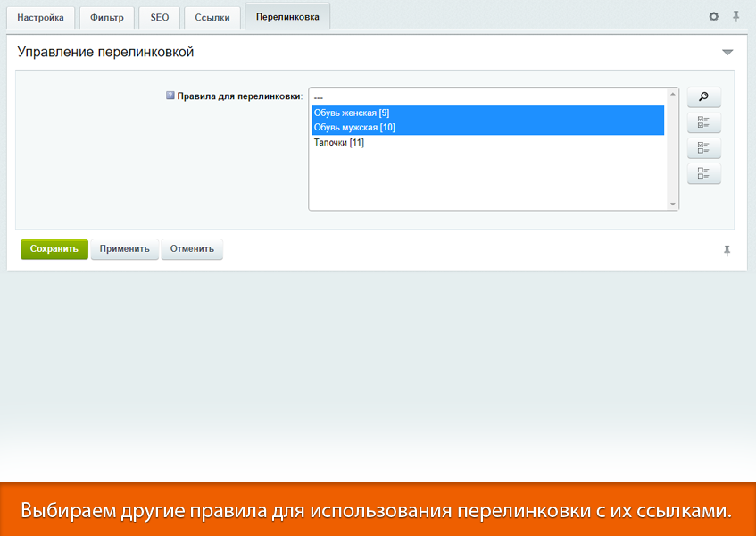Open the gear settings icon top right
Viewport: 756px width, 536px height.
tap(712, 16)
